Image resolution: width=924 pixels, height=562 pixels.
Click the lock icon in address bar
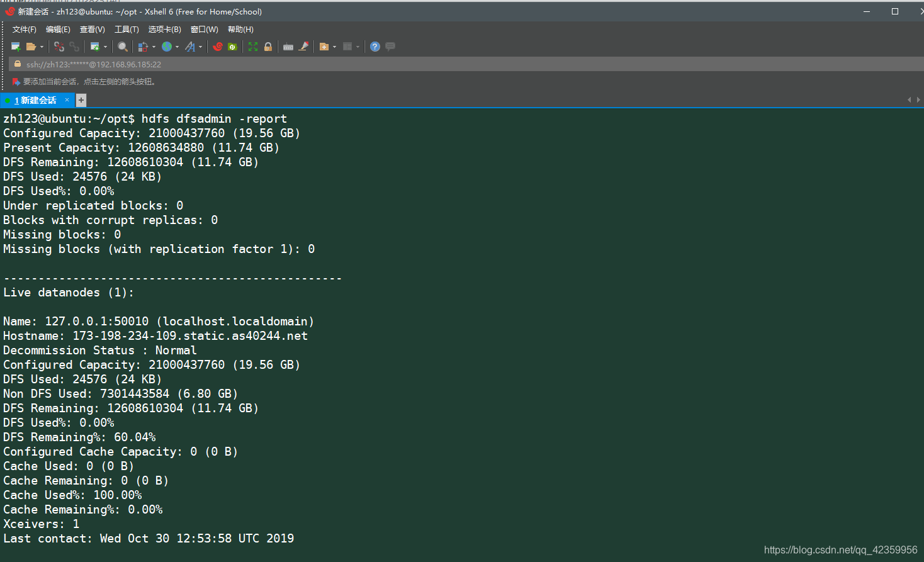18,64
